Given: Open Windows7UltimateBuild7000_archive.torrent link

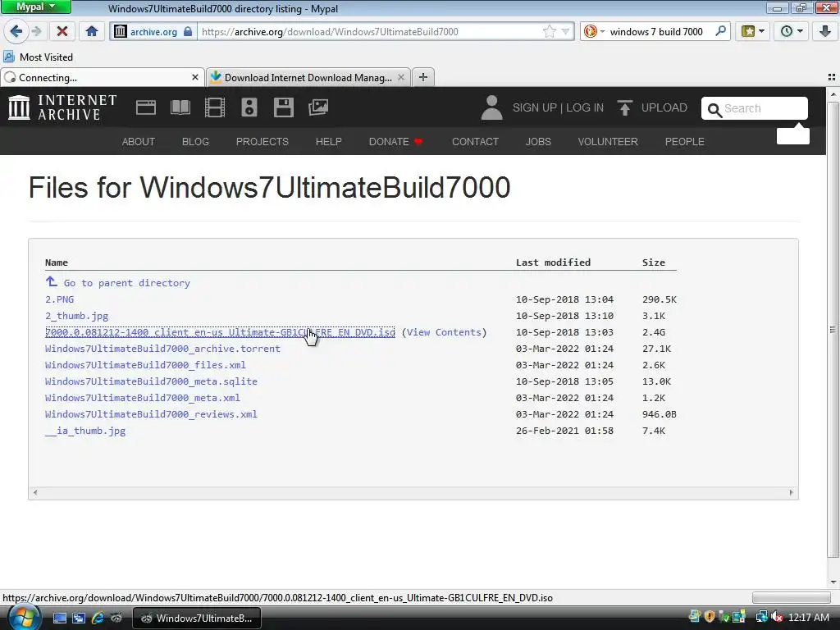Looking at the screenshot, I should tap(162, 348).
